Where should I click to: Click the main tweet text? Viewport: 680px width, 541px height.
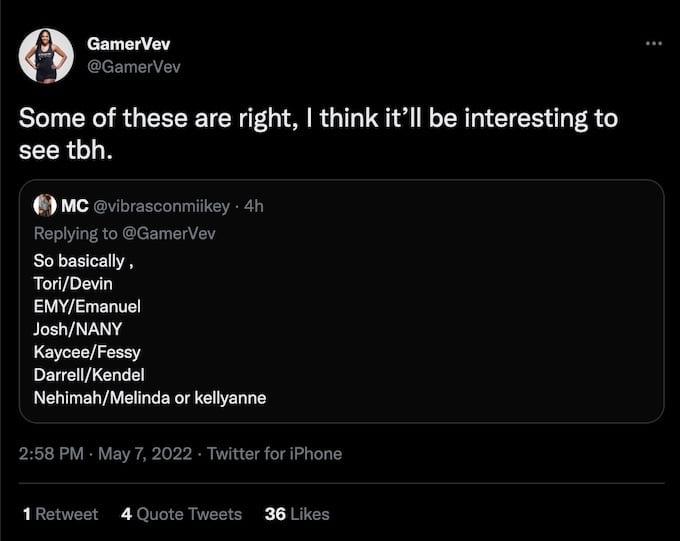pos(318,134)
